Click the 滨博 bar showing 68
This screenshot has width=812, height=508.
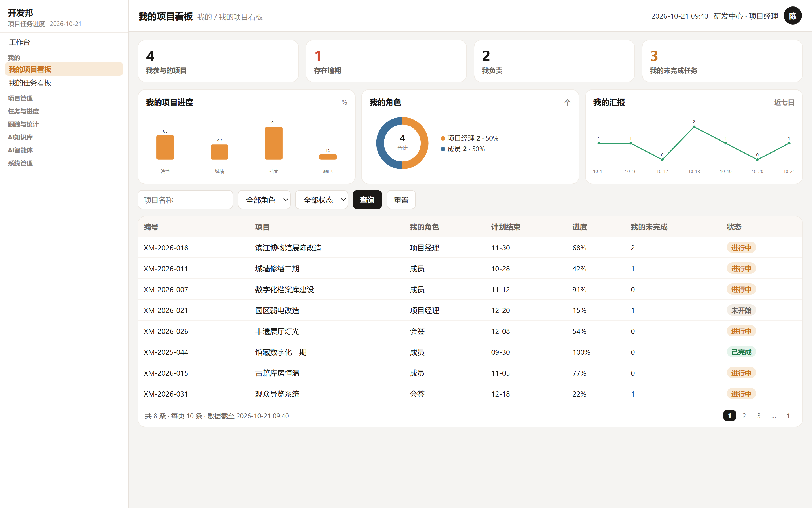165,147
